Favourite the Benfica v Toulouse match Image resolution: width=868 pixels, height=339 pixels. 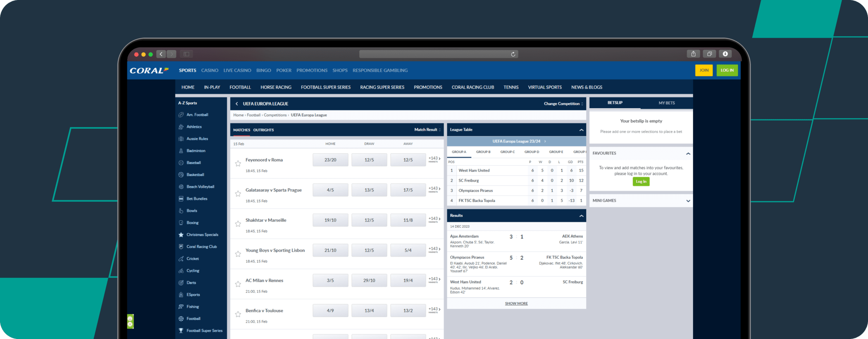pyautogui.click(x=238, y=314)
